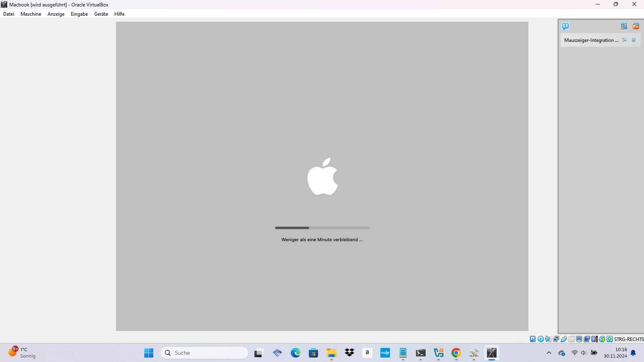Open the Geräte menu
Image resolution: width=644 pixels, height=362 pixels.
pos(101,14)
